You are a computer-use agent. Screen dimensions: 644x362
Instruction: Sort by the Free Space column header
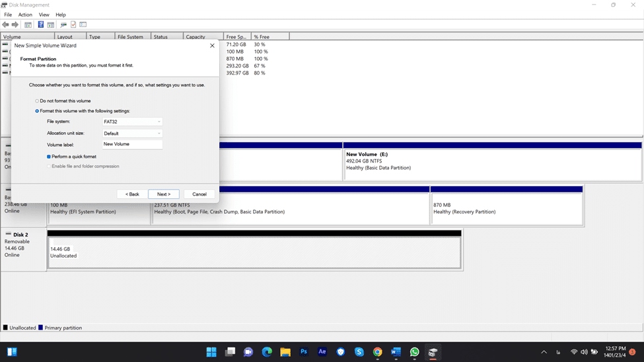pos(237,36)
